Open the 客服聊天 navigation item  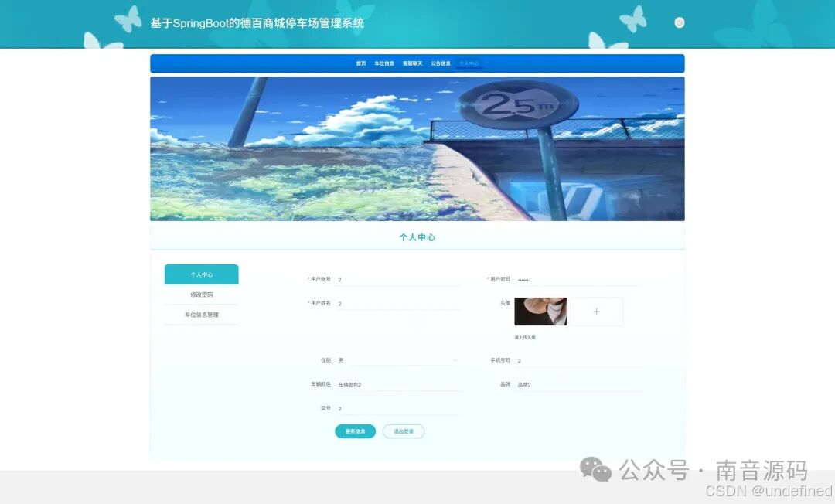412,63
